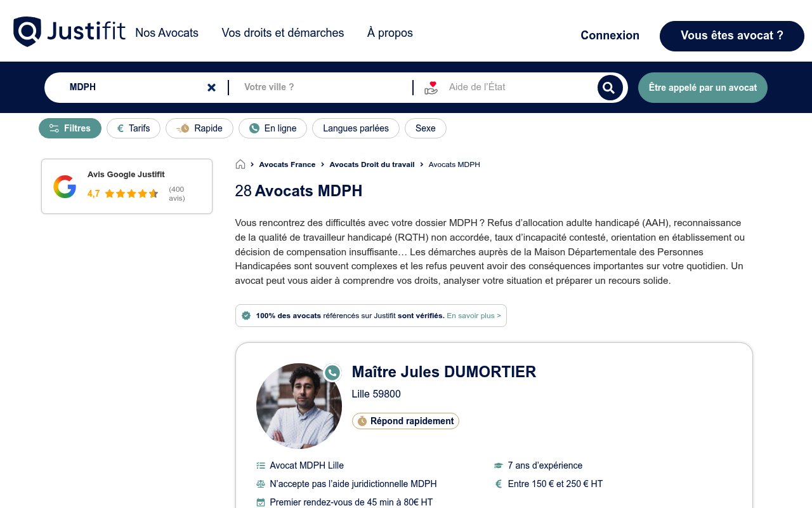This screenshot has width=812, height=508.
Task: Click the (400 avis) count
Action: click(177, 194)
